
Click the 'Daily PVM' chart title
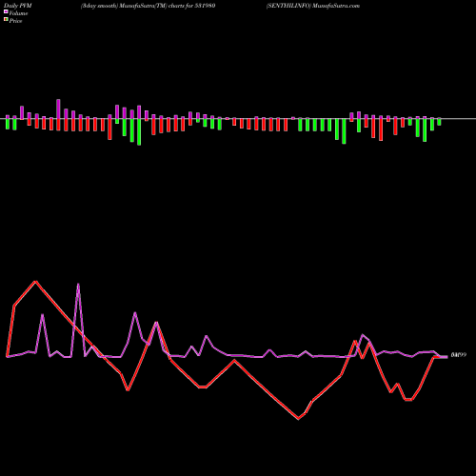click(18, 6)
